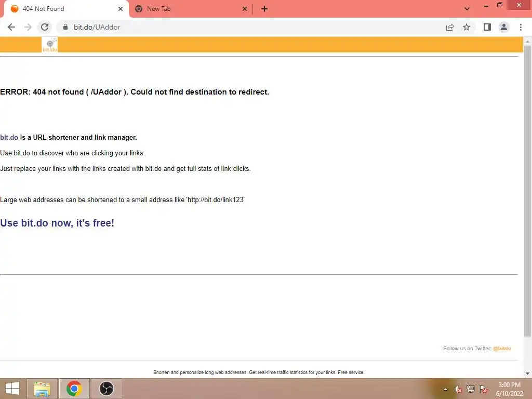Minimize the Chrome window

(x=486, y=5)
